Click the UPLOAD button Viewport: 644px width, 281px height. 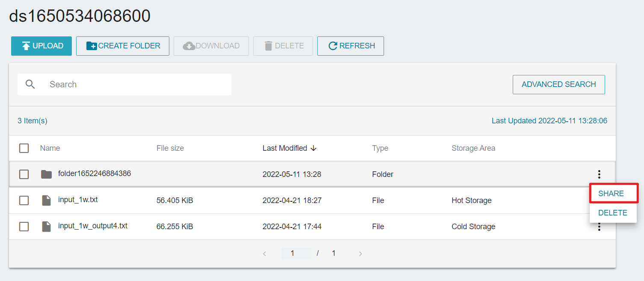coord(41,46)
